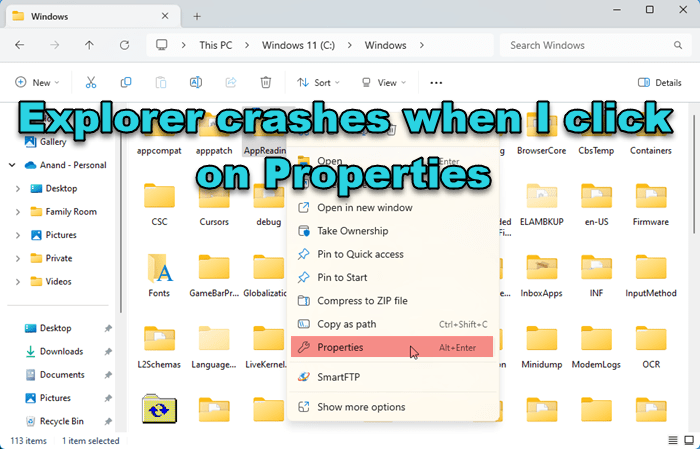
Task: Click the Share icon in toolbar
Action: 231,83
